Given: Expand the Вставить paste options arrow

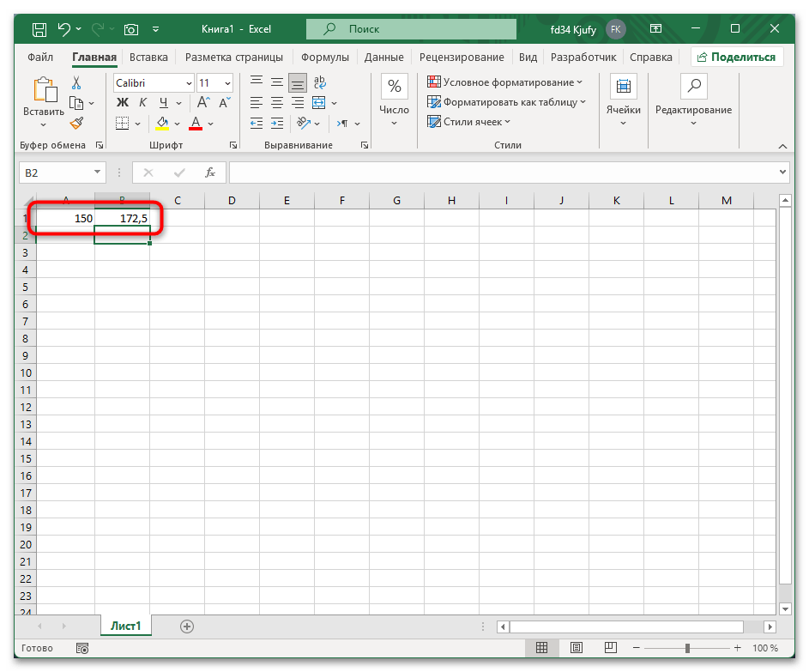Looking at the screenshot, I should (x=44, y=125).
